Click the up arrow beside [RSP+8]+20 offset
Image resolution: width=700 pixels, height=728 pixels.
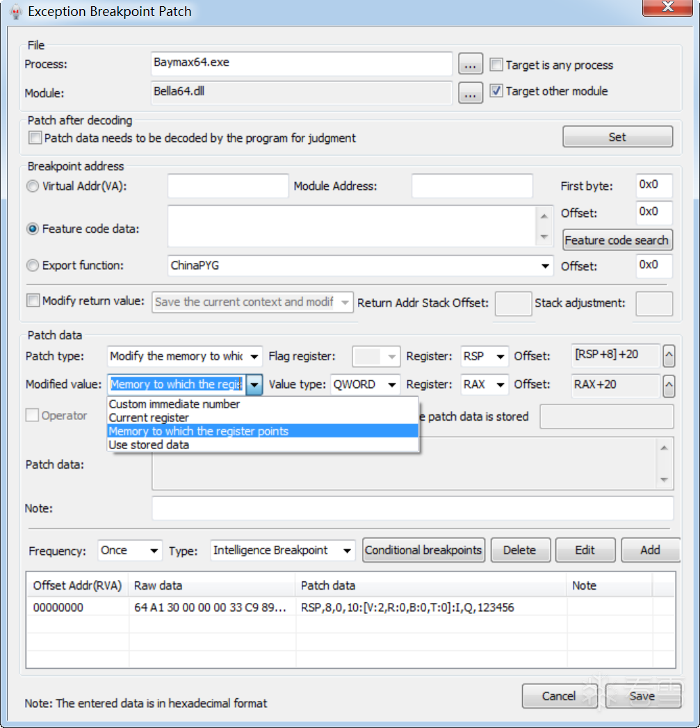click(669, 356)
